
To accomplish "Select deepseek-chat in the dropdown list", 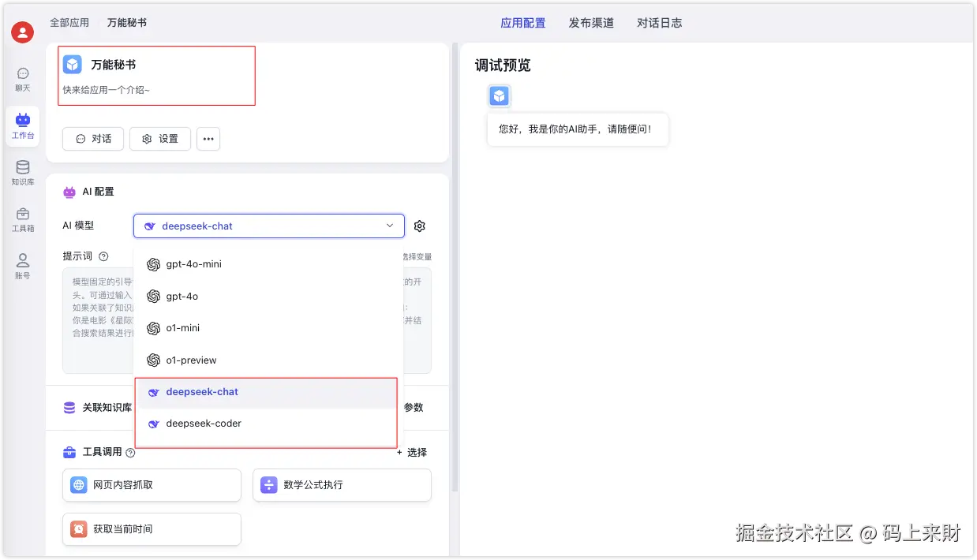I will (x=269, y=392).
